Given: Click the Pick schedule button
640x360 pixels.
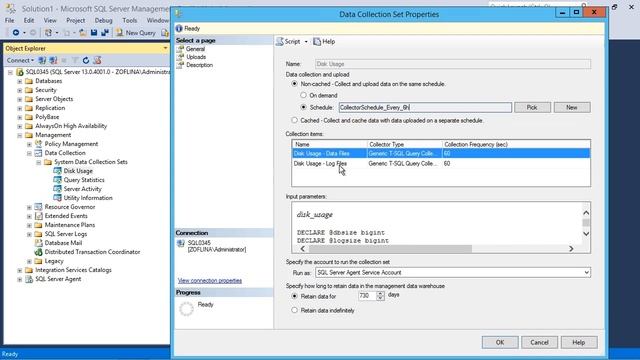Looking at the screenshot, I should 532,107.
